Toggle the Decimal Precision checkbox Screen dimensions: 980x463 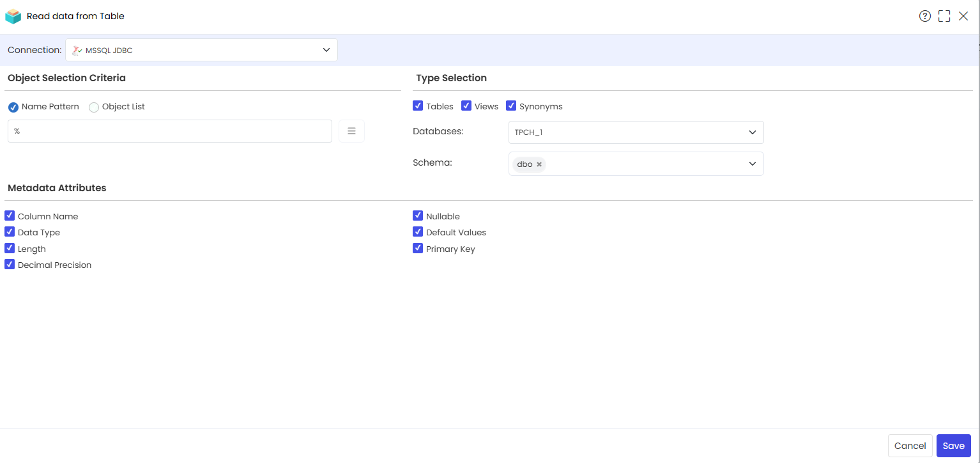coord(10,264)
